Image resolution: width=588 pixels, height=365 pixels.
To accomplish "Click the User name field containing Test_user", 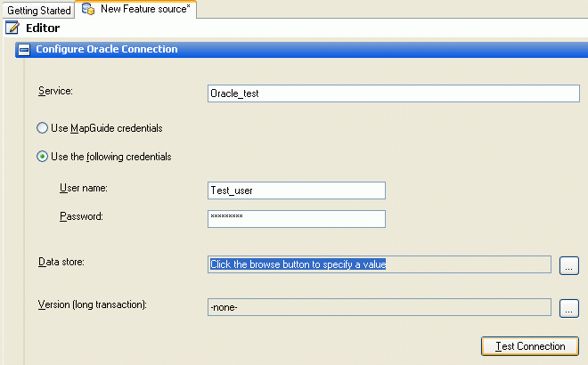I will [x=297, y=191].
